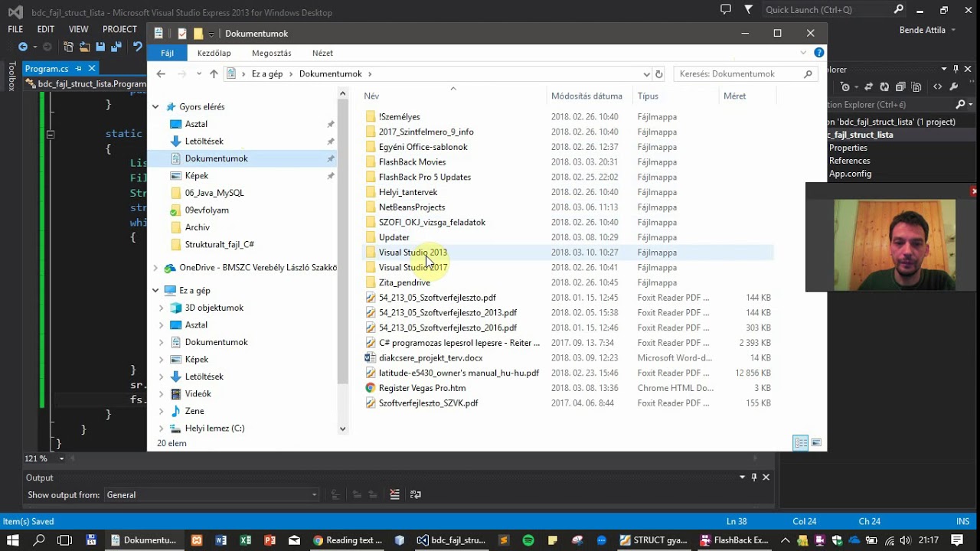The height and width of the screenshot is (551, 980).
Task: Click the Explorer Help question mark icon
Action: [818, 53]
